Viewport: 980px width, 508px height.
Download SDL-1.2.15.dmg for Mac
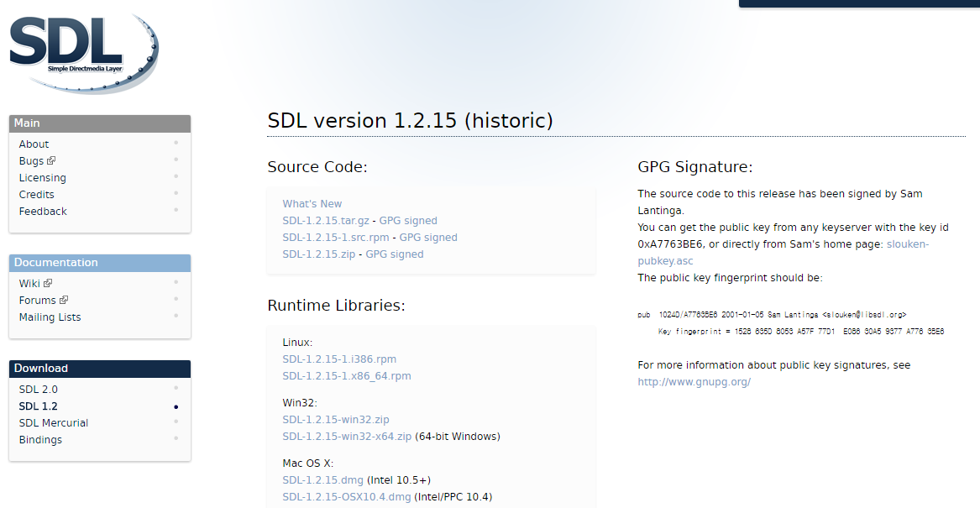(322, 480)
